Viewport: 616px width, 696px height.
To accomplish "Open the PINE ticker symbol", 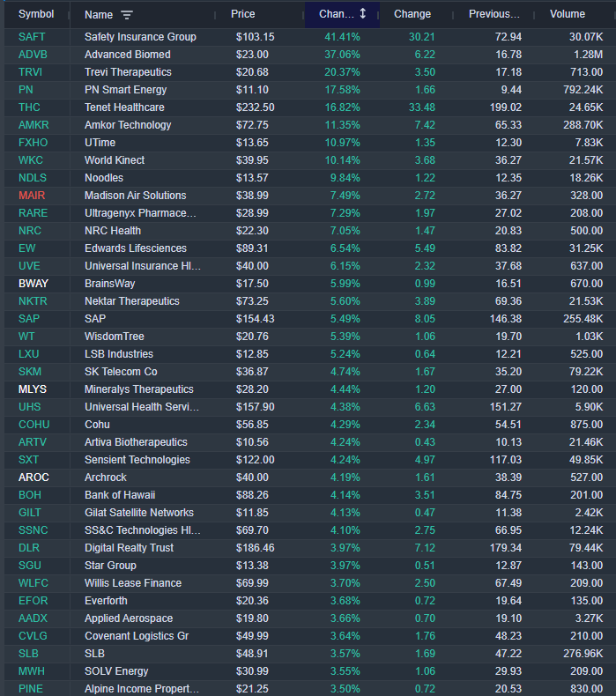I will (x=31, y=688).
